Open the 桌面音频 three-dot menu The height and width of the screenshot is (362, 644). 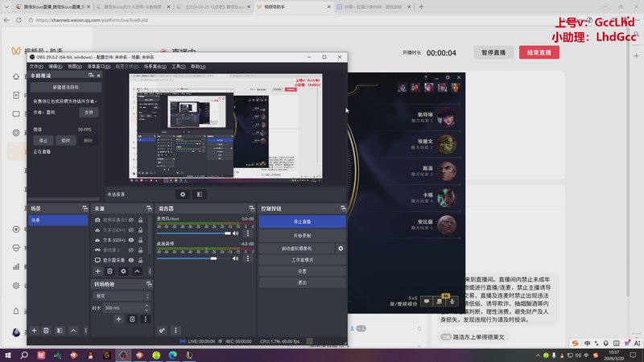point(248,258)
